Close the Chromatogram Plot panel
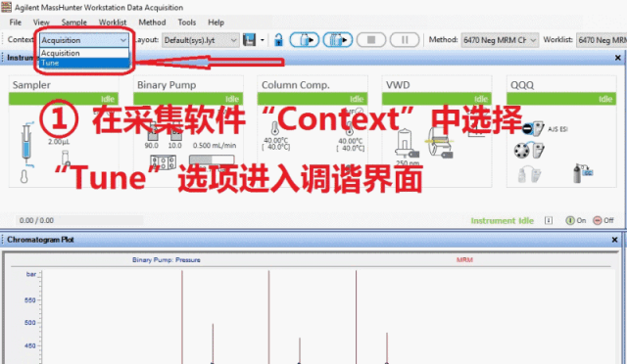Screen dimensions: 627x364 click(614, 240)
